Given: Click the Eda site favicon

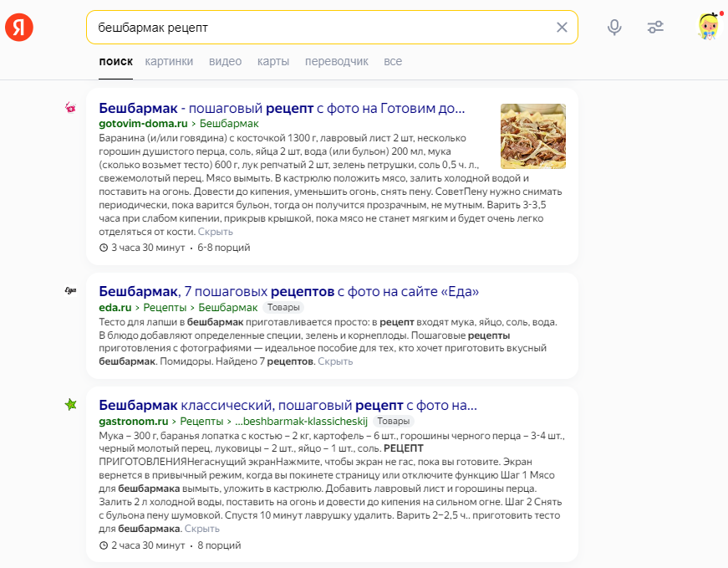Looking at the screenshot, I should (x=71, y=291).
